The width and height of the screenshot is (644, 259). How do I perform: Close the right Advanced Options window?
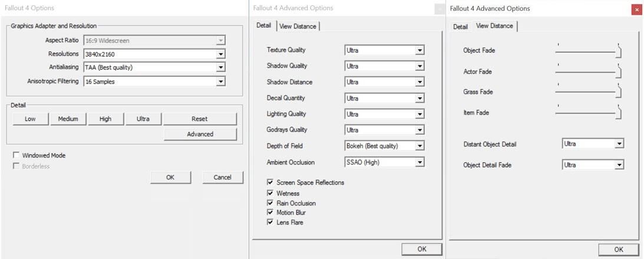pyautogui.click(x=636, y=10)
